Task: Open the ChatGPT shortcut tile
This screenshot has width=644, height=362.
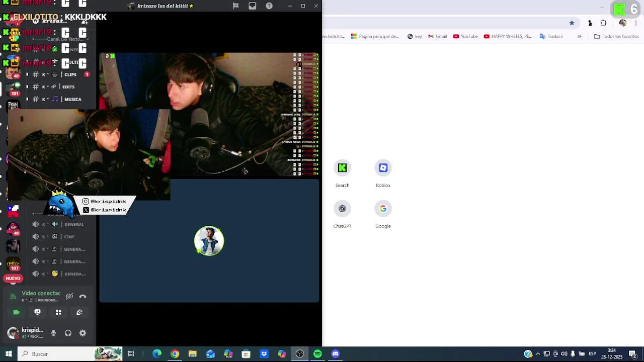Action: pos(342,215)
